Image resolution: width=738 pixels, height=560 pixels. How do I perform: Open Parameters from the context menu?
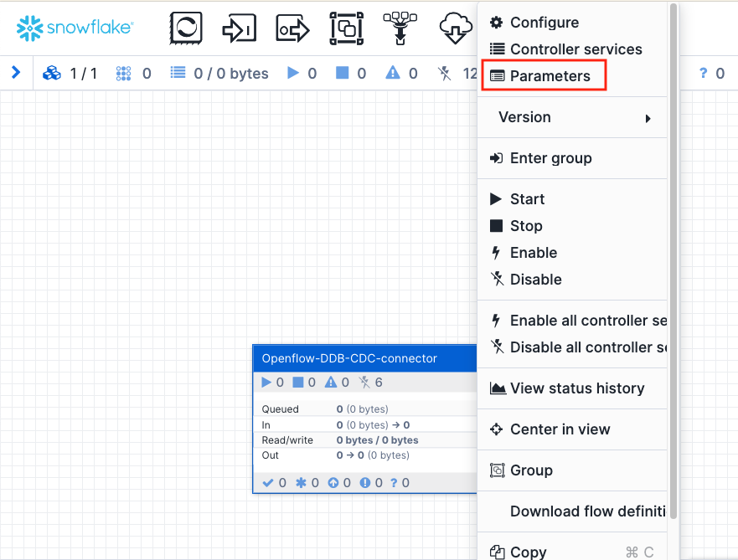click(550, 76)
